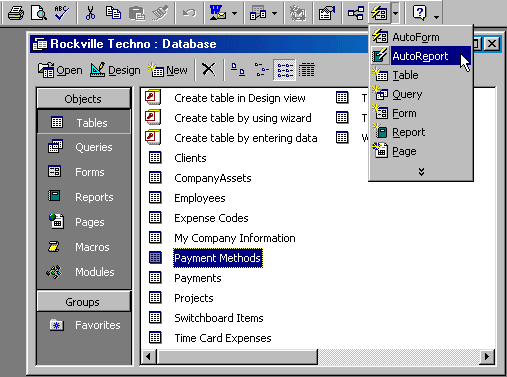Click the Copy toolbar icon
The height and width of the screenshot is (377, 507).
click(x=113, y=14)
